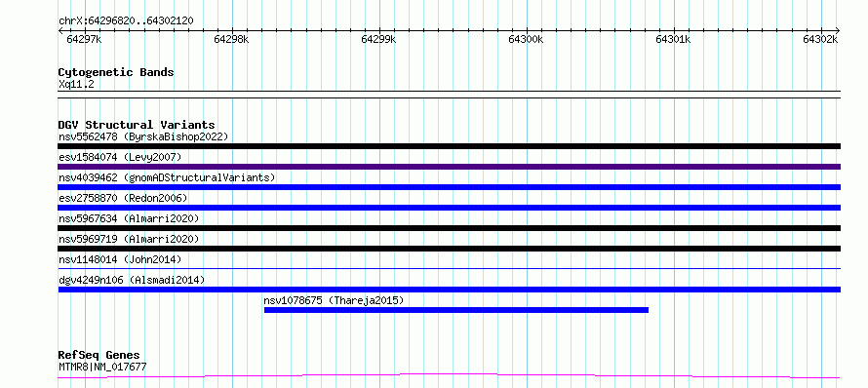Click the 64299k ruler position
Viewport: 868px width, 388px height.
pyautogui.click(x=378, y=39)
